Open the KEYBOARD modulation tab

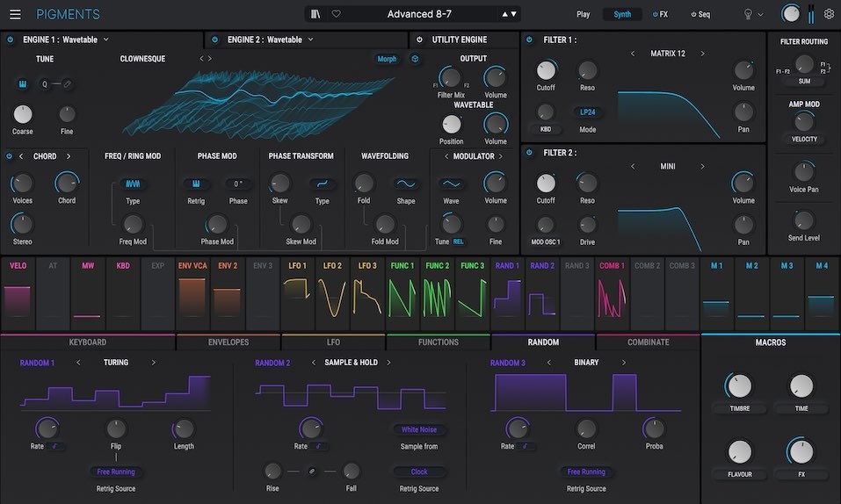[x=87, y=342]
